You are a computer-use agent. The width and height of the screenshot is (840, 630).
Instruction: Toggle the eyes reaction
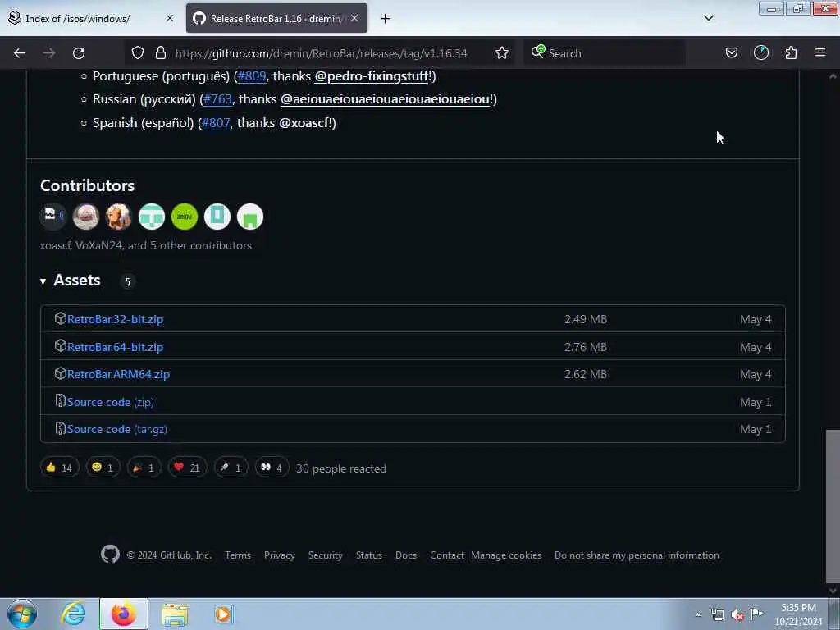click(x=272, y=468)
